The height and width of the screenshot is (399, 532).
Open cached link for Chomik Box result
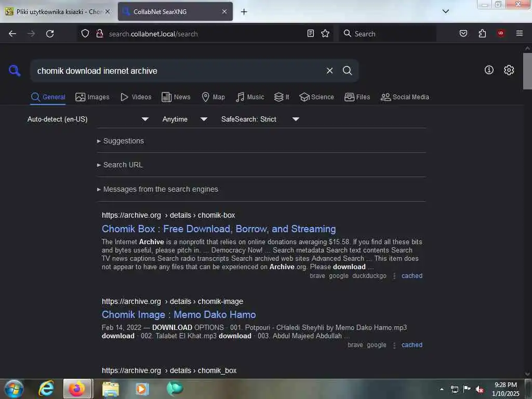click(412, 276)
